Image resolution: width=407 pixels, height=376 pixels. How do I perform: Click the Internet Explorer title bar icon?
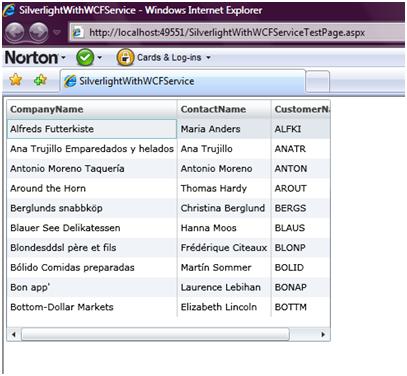[9, 10]
